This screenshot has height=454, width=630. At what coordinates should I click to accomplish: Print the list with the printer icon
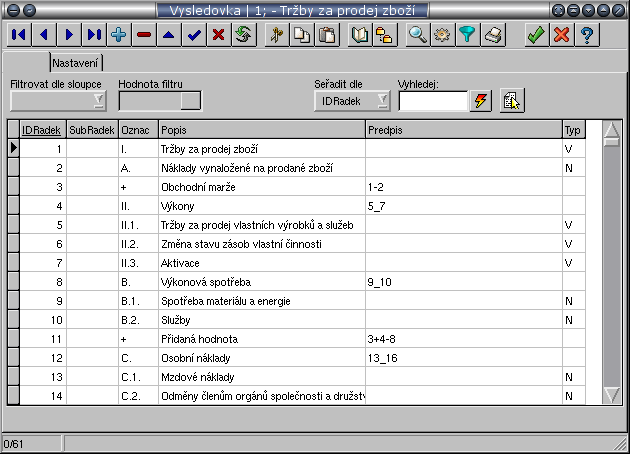[x=493, y=35]
